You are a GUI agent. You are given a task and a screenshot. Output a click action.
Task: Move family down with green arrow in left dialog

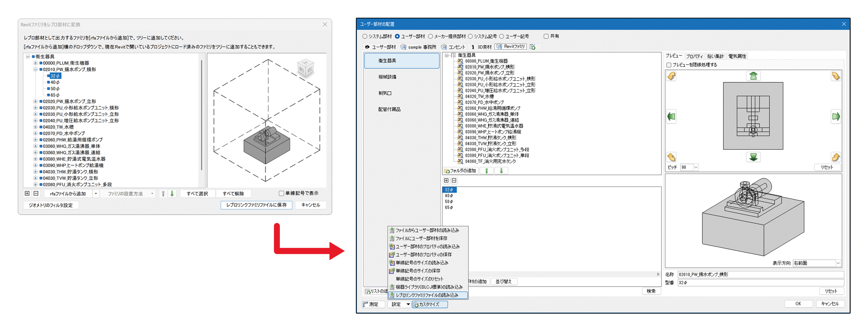(172, 193)
